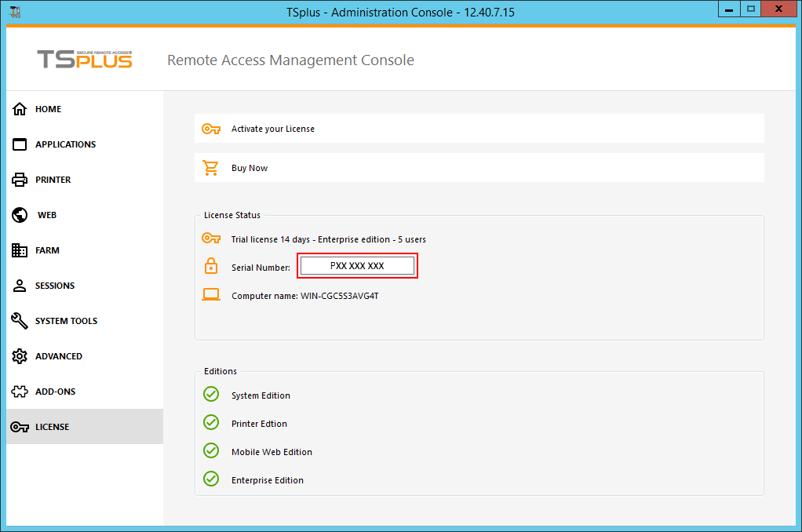Click the Sessions person icon
This screenshot has width=802, height=532.
[20, 286]
